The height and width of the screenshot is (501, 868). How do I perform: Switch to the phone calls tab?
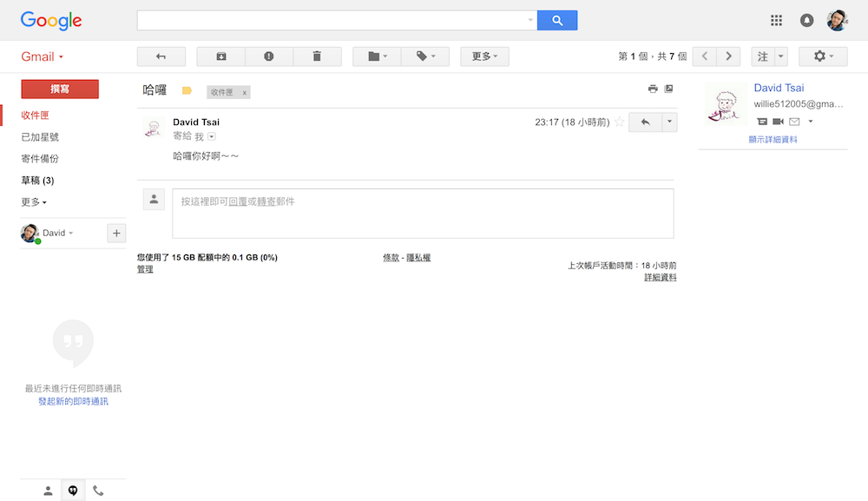click(98, 491)
